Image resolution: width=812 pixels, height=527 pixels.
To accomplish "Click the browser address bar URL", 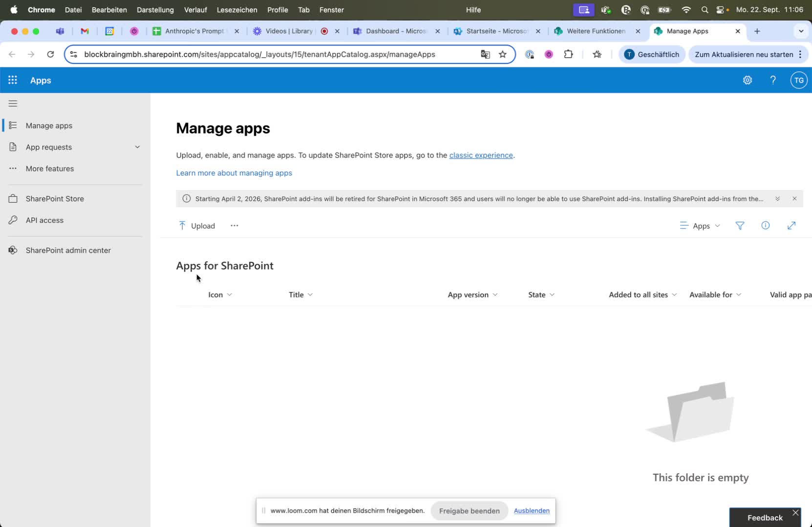I will point(259,54).
